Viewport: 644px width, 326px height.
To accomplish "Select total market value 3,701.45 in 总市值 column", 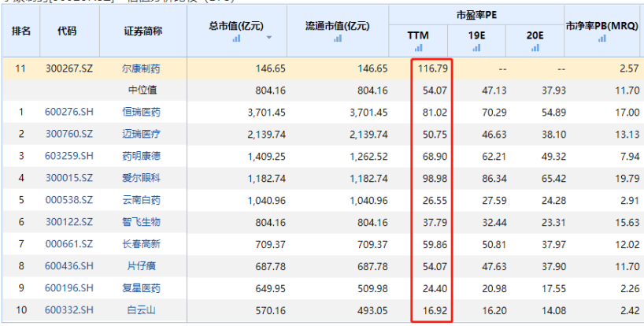I will 267,112.
